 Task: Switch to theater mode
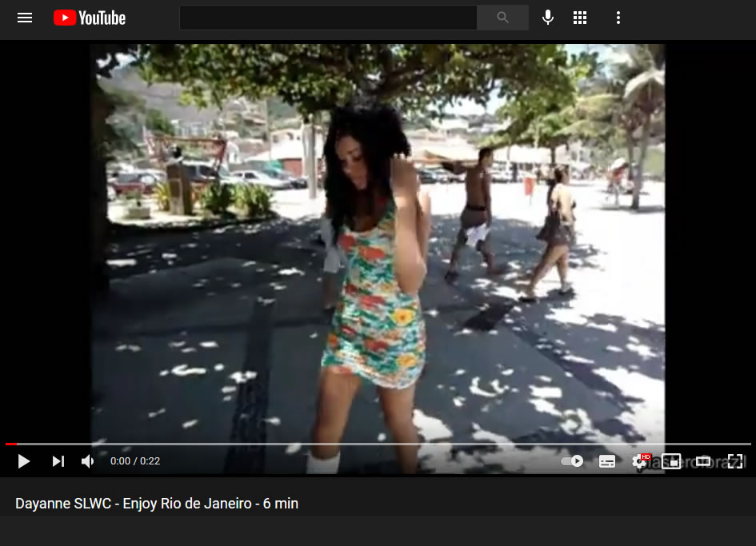[703, 461]
